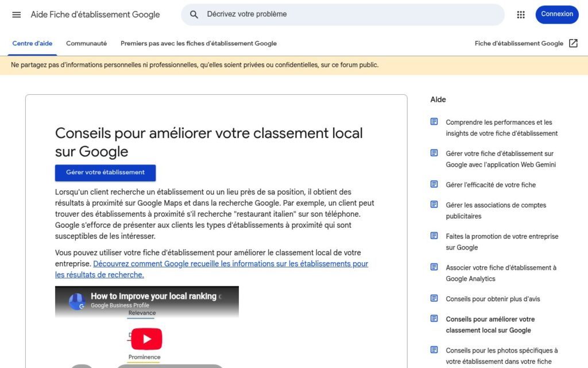Click article icon for obtenir plus d'avis

pyautogui.click(x=434, y=298)
